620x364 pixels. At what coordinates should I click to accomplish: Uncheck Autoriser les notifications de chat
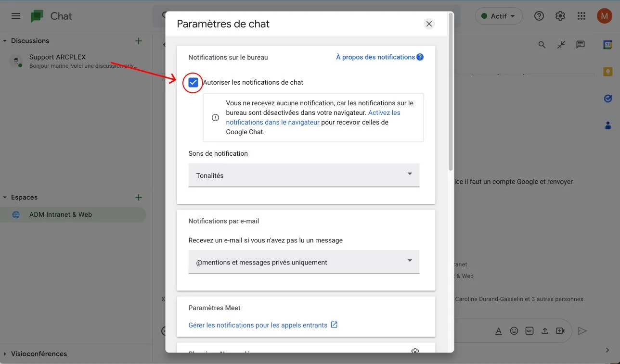click(x=194, y=82)
